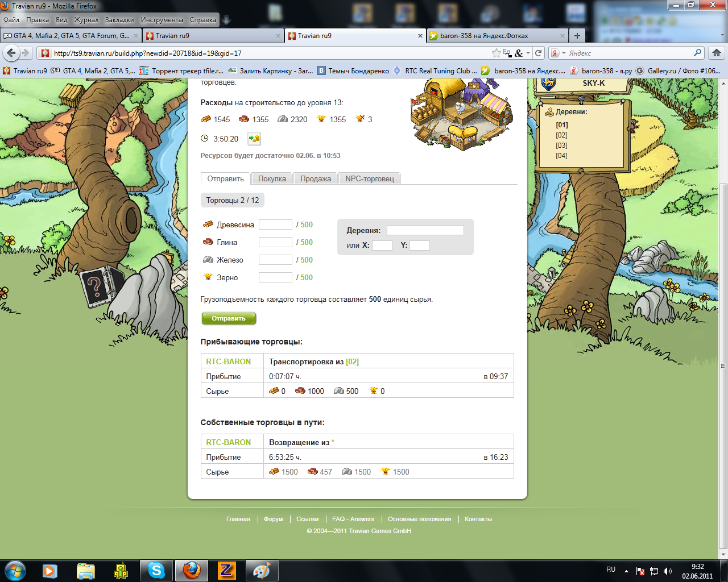Screen dimensions: 728x582
Task: Show hidden tray icons arrow
Action: pyautogui.click(x=626, y=571)
